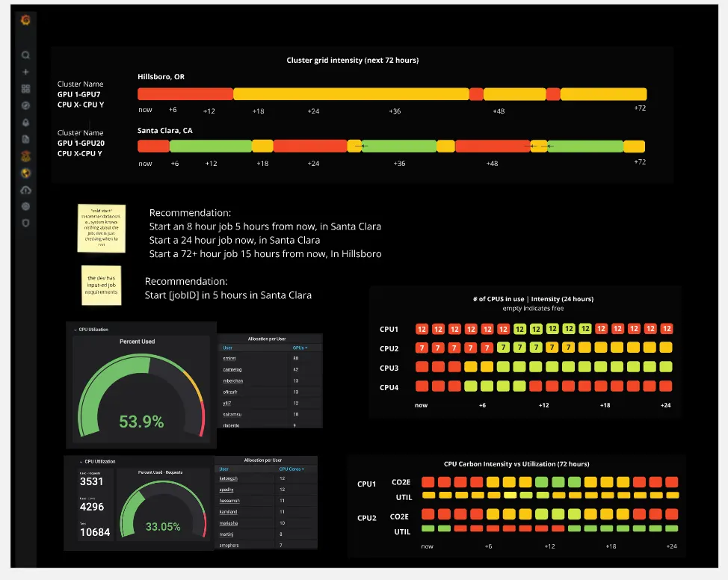
Task: Click the GPU count 42 cell for carmelog
Action: click(x=296, y=370)
